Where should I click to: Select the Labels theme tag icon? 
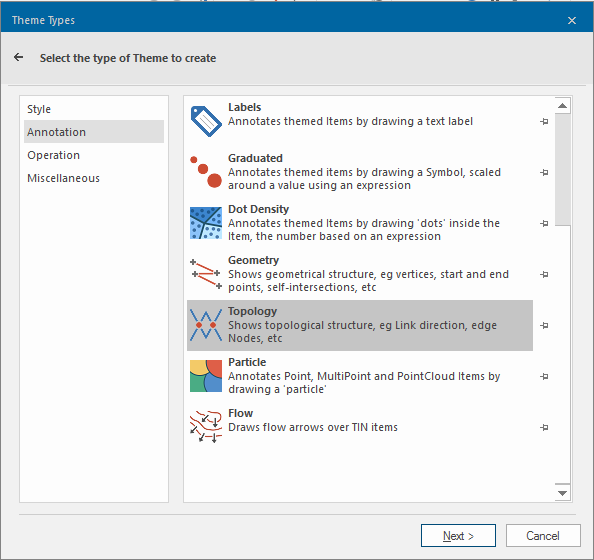tap(206, 121)
